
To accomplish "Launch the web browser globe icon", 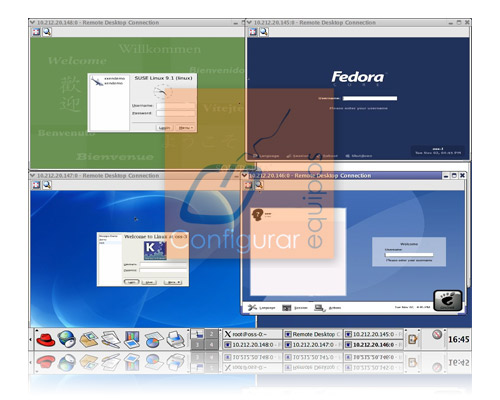I will 67,339.
